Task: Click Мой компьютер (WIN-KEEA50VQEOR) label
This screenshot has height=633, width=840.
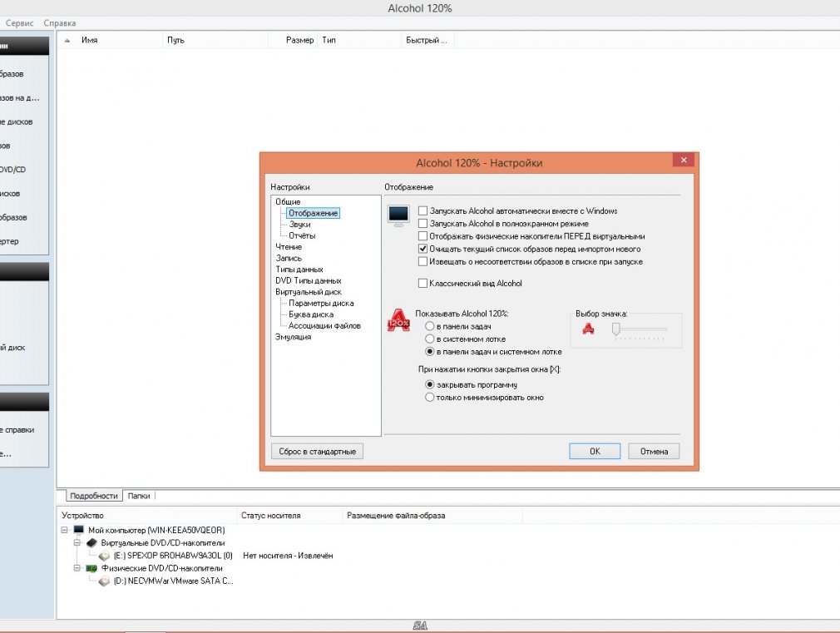Action: click(x=156, y=530)
